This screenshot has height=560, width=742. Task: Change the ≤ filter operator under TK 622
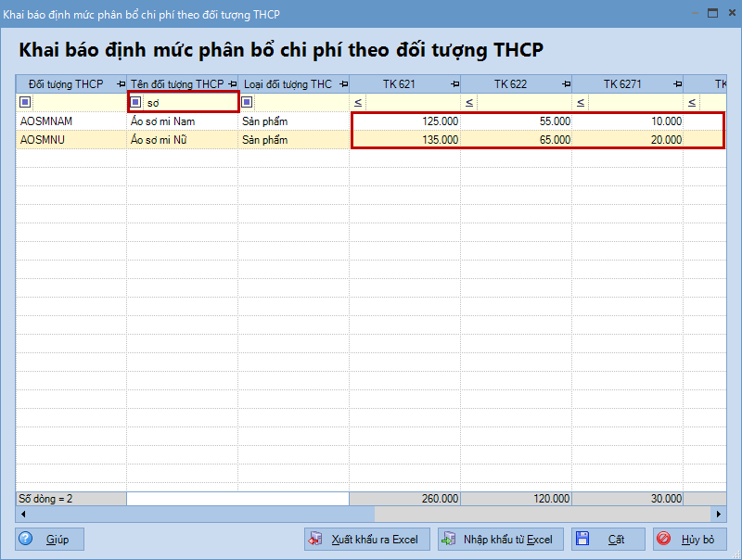(x=469, y=102)
